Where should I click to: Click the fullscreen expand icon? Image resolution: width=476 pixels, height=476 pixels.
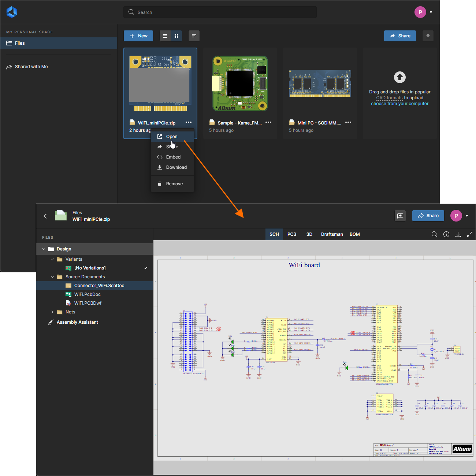[x=470, y=234]
